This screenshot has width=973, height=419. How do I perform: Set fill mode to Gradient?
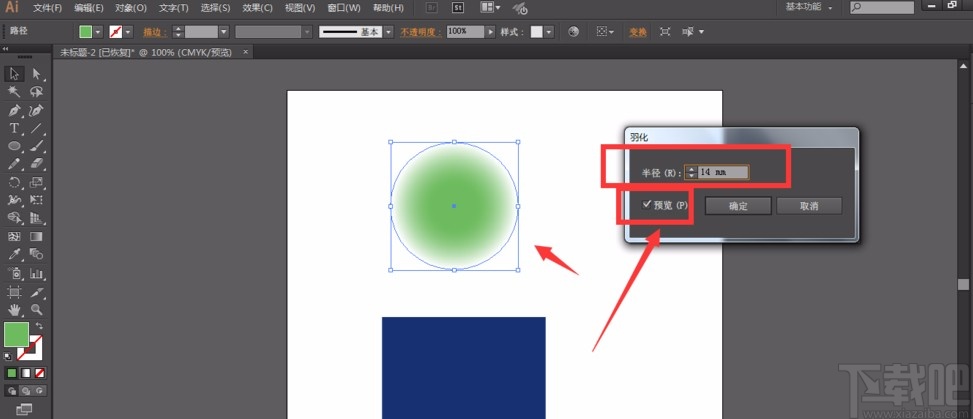tap(25, 373)
